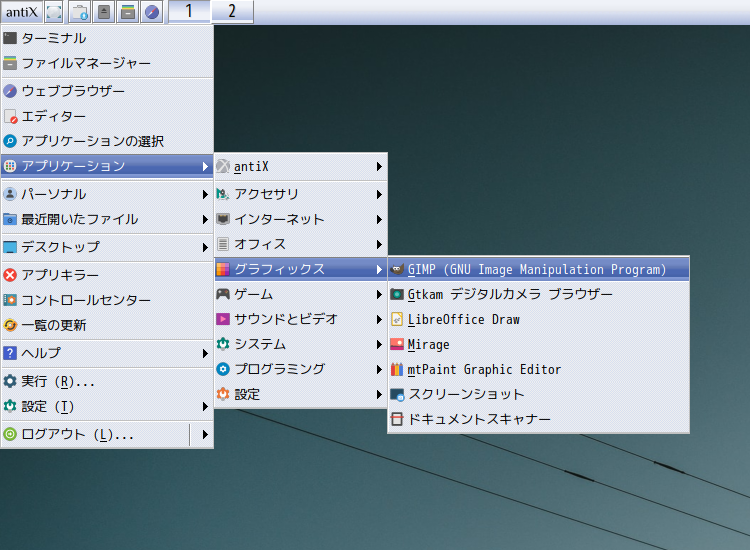This screenshot has height=550, width=750.
Task: Click the ウェブブラウザー compass icon
Action: [x=10, y=91]
